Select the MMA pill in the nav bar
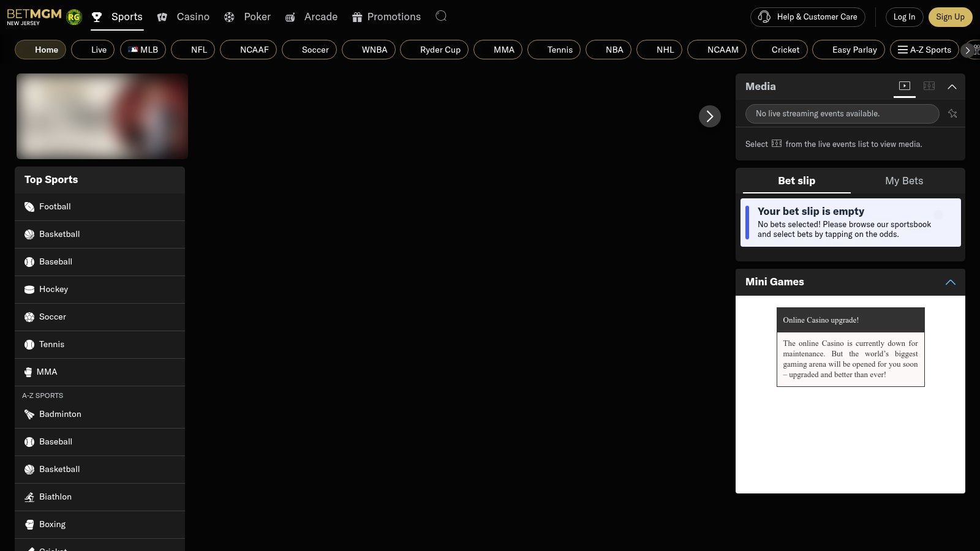 point(498,50)
